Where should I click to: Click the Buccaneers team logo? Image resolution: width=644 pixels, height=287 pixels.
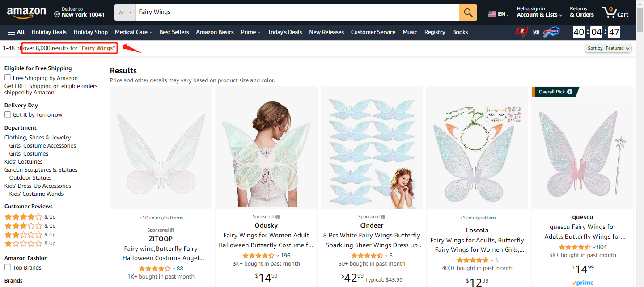[x=520, y=32]
